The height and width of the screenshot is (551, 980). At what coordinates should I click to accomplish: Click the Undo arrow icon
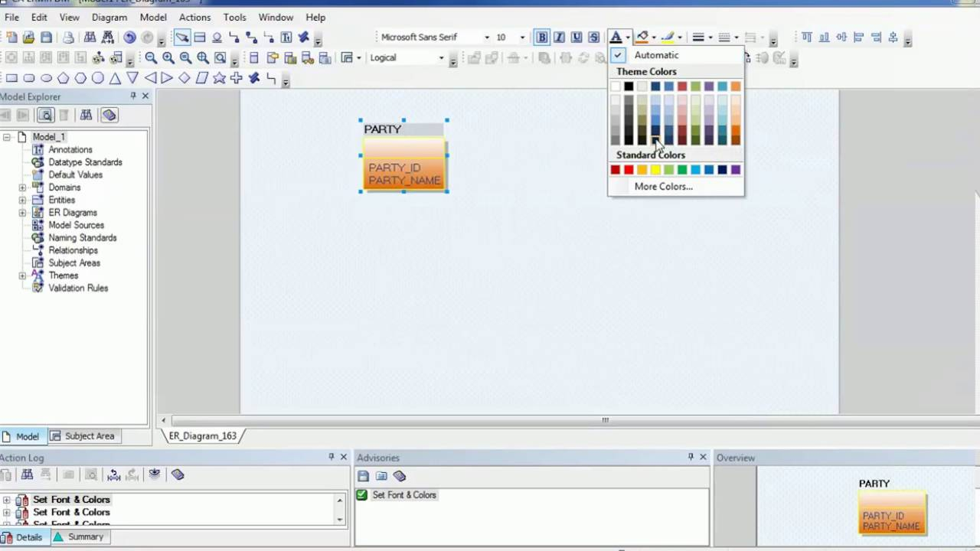(x=129, y=37)
